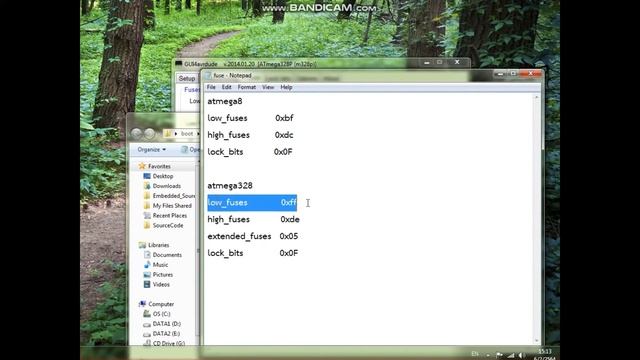Click the Downloads folder icon
640x360 pixels.
point(147,186)
